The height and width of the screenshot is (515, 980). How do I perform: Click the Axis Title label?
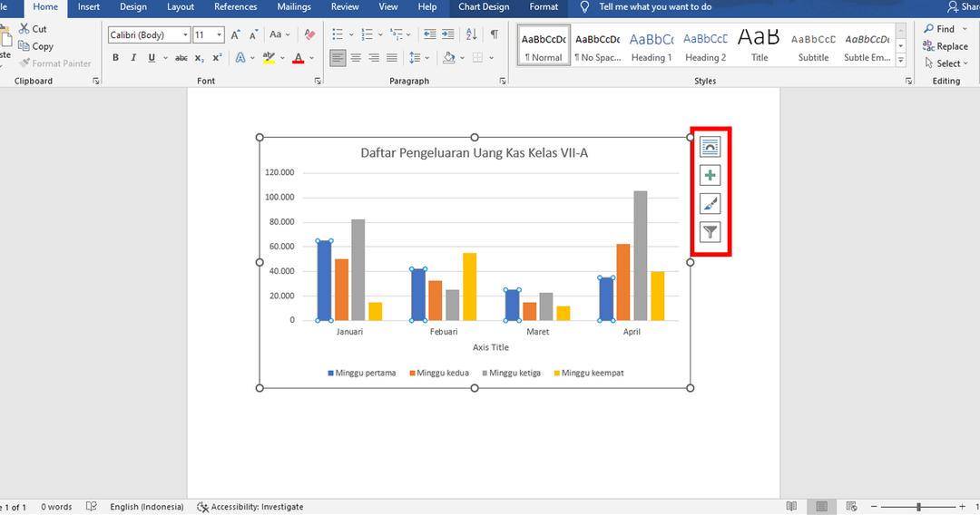pos(491,347)
